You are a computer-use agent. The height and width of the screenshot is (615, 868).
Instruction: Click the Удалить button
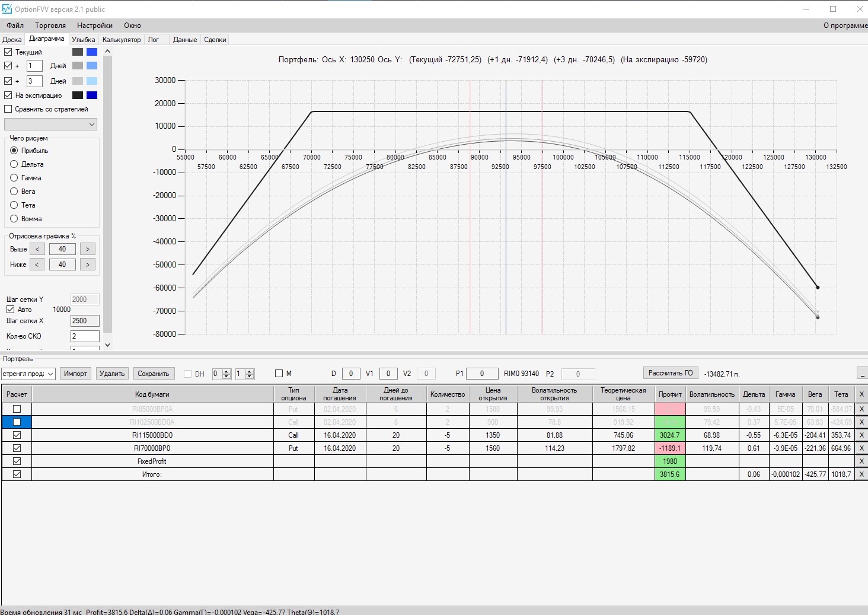112,374
